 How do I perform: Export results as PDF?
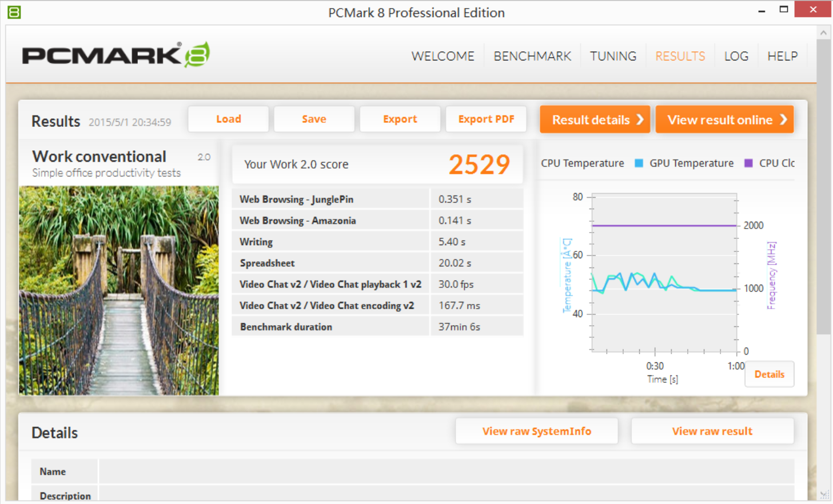[x=486, y=119]
